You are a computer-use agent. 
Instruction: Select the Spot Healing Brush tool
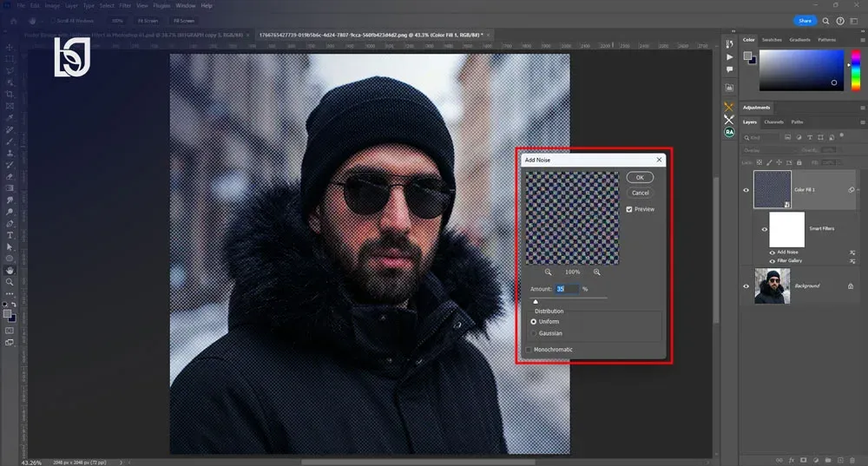click(x=10, y=129)
